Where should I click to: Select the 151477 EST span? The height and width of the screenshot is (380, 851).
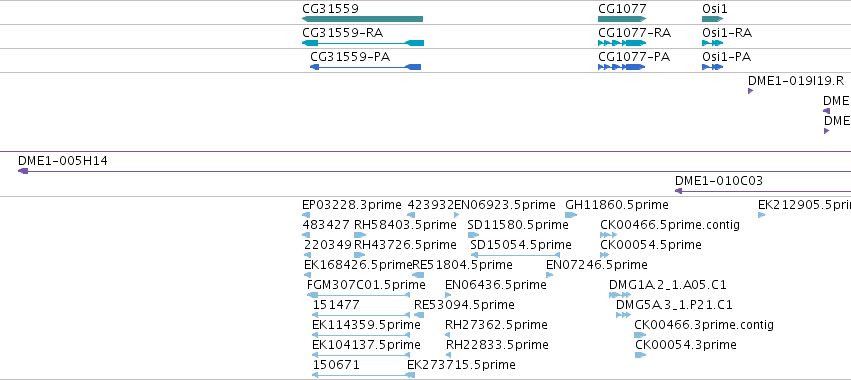(x=361, y=315)
